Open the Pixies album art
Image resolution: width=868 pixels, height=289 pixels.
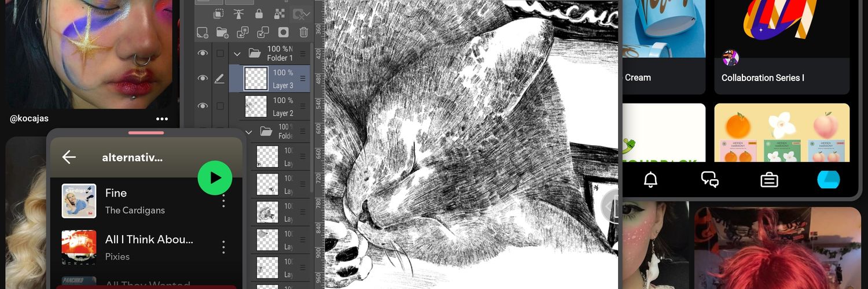click(79, 247)
